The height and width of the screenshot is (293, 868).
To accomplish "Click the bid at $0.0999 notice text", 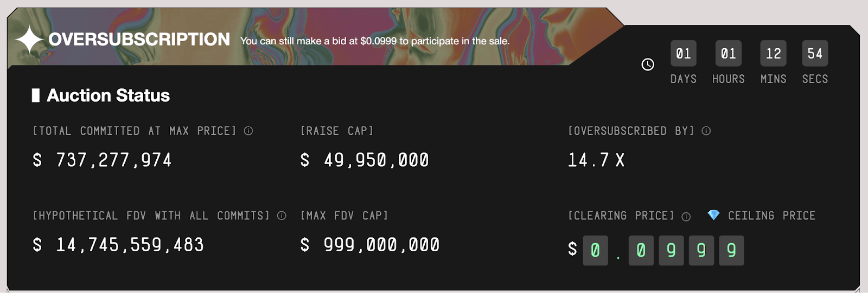I will tap(375, 41).
